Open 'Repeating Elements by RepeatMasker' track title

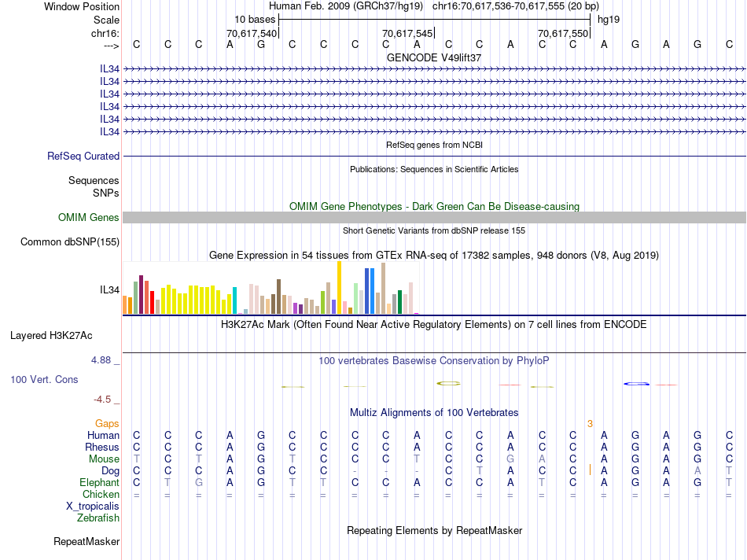pos(434,531)
